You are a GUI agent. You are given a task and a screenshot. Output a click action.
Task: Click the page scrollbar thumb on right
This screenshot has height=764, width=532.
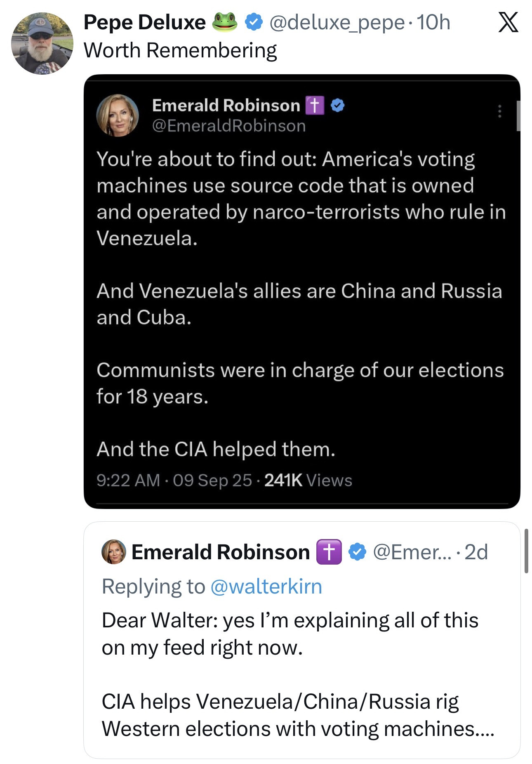(526, 551)
